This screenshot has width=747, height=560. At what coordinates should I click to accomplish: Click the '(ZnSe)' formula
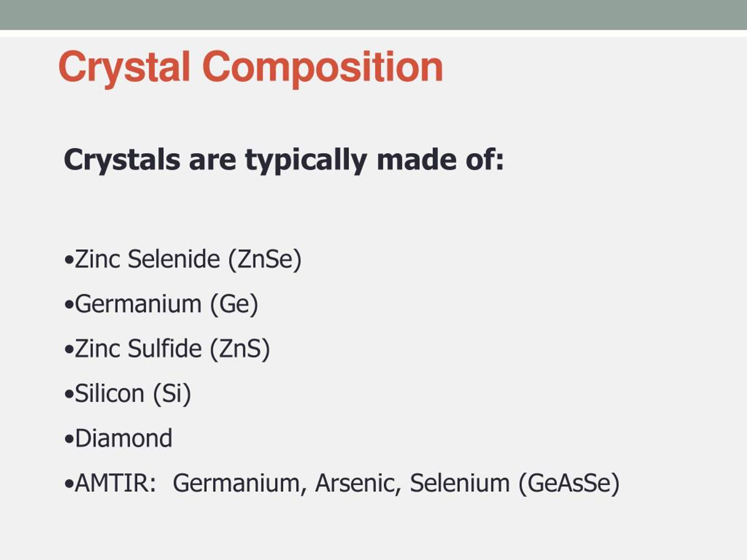[x=265, y=259]
